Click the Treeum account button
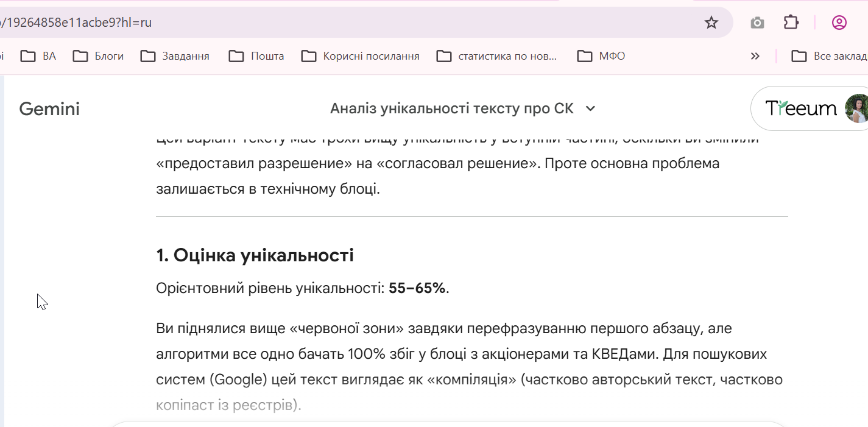 pyautogui.click(x=800, y=108)
